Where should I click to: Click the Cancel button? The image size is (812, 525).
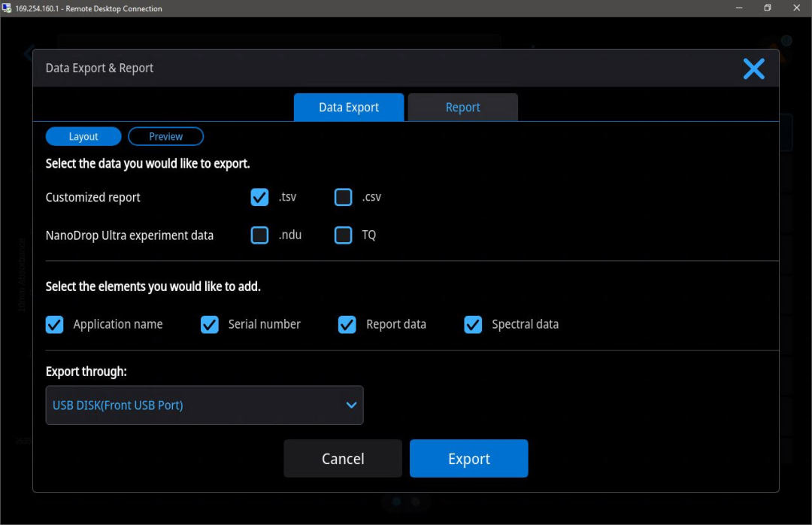[343, 458]
